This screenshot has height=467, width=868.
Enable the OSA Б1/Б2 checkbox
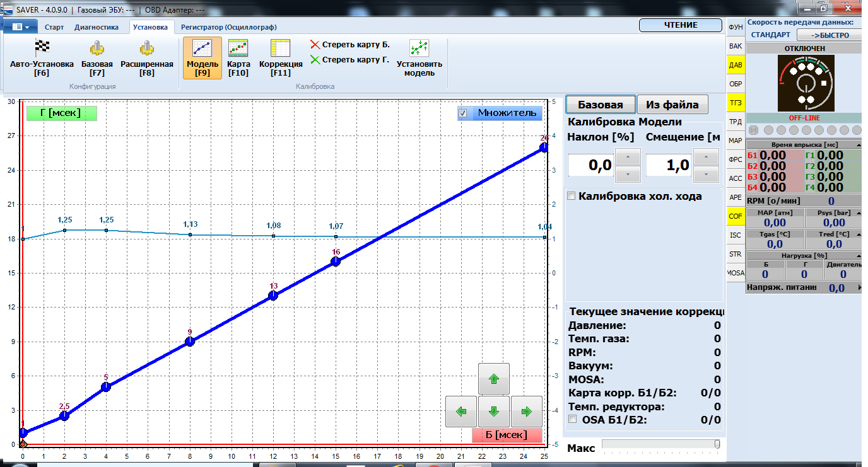[573, 419]
